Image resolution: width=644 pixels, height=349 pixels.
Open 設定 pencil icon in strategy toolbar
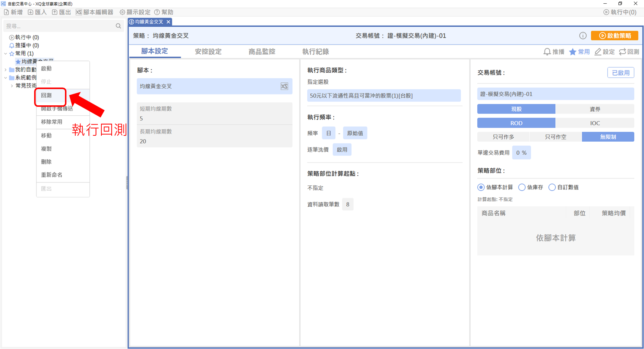(x=598, y=52)
